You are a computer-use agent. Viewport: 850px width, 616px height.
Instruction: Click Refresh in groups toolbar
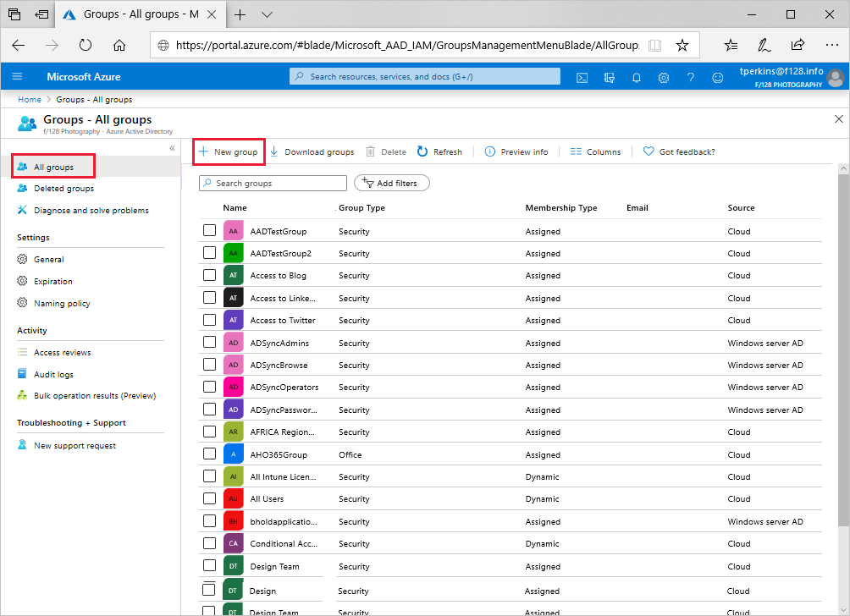tap(439, 152)
